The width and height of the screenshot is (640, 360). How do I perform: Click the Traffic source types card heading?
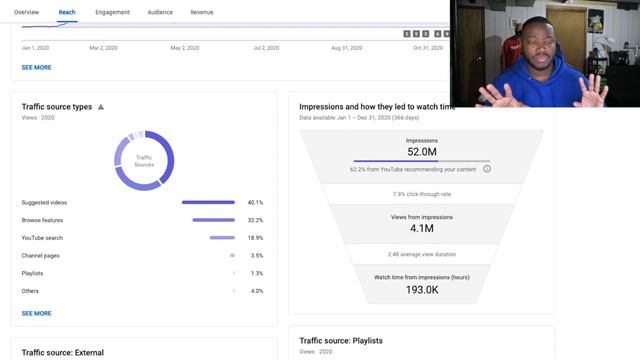coord(57,107)
